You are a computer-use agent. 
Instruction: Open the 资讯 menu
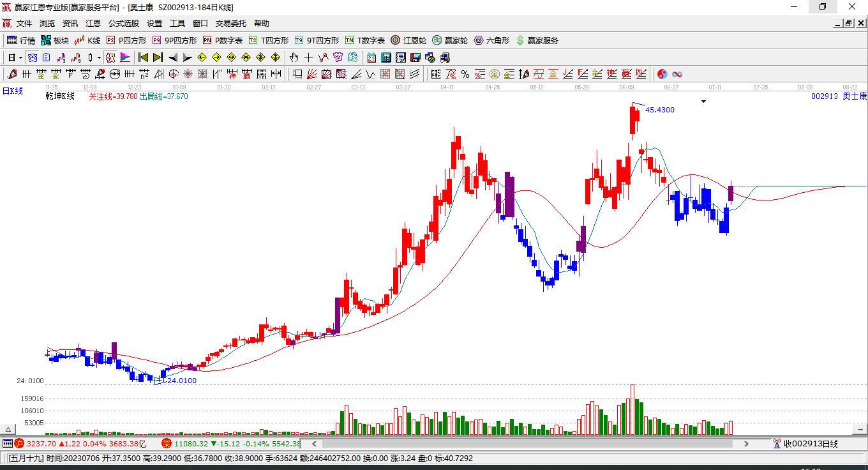(x=70, y=24)
